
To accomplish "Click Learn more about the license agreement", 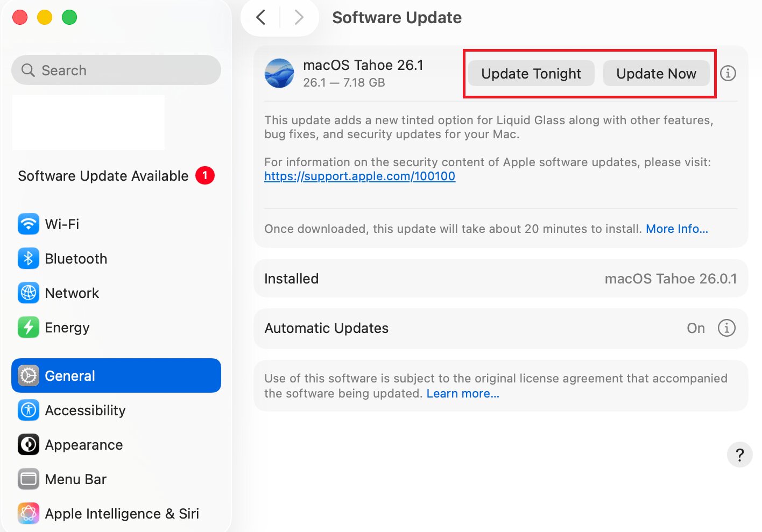I will [x=462, y=393].
